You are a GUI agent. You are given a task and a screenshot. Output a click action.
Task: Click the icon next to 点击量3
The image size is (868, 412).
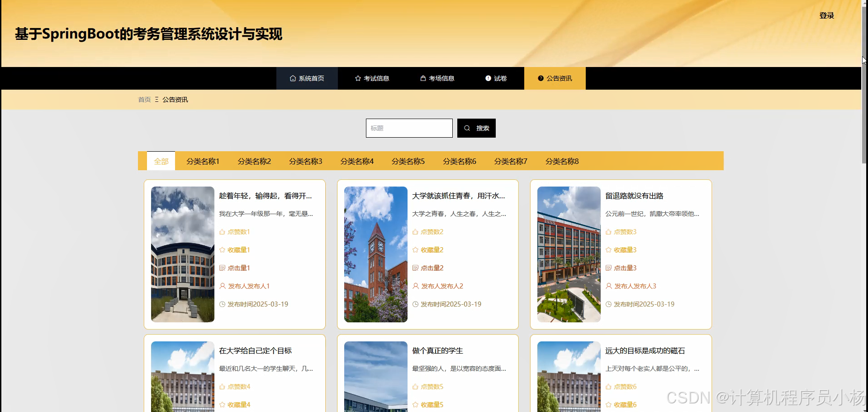click(608, 268)
